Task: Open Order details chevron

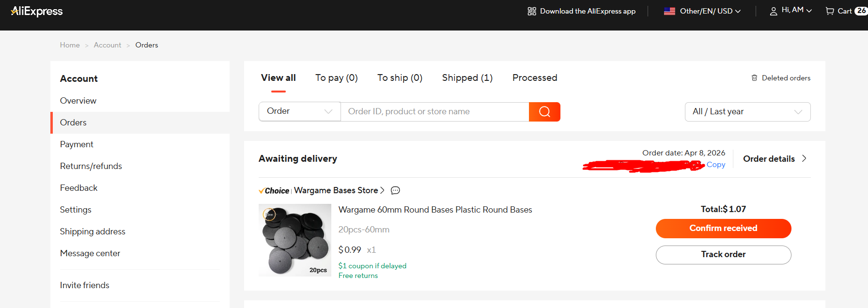Action: [x=804, y=158]
